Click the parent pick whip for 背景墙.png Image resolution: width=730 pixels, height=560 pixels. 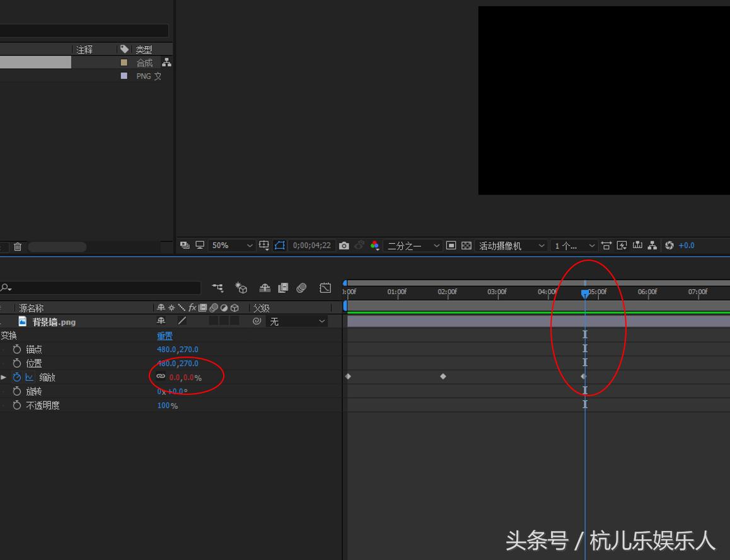(258, 321)
